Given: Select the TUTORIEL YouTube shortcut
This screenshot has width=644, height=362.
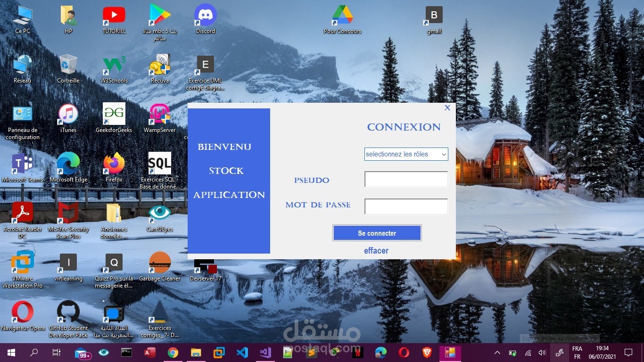Looking at the screenshot, I should pyautogui.click(x=114, y=20).
